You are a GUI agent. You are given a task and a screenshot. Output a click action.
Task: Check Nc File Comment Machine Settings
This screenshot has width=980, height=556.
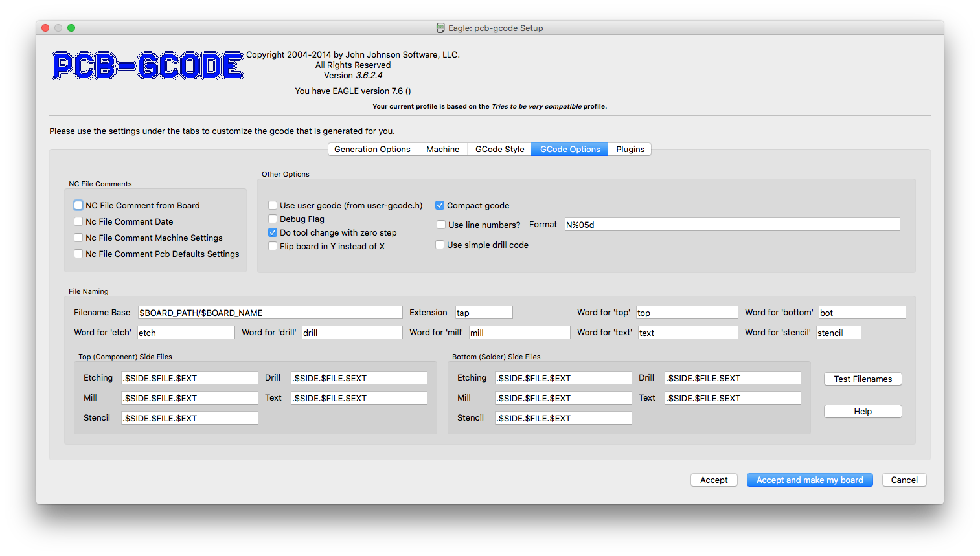pyautogui.click(x=78, y=238)
